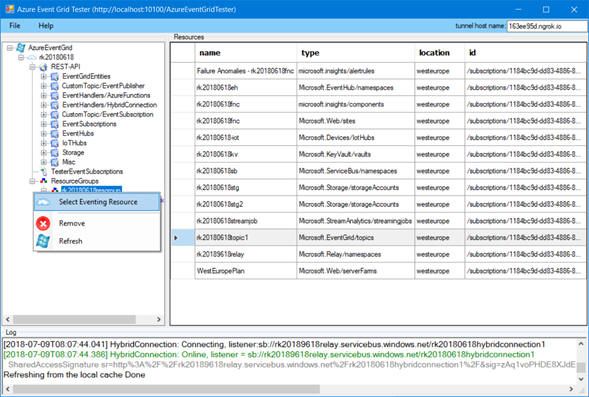
Task: Open the File menu
Action: tap(15, 26)
